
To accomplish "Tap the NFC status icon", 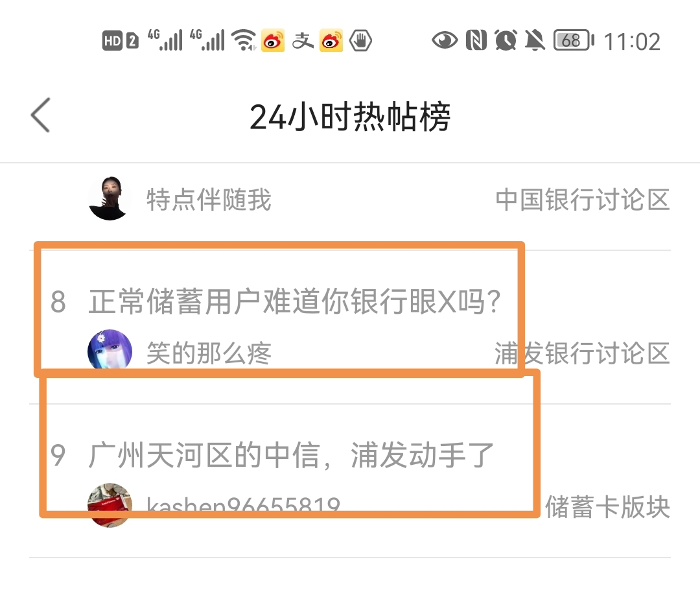I will (x=476, y=41).
